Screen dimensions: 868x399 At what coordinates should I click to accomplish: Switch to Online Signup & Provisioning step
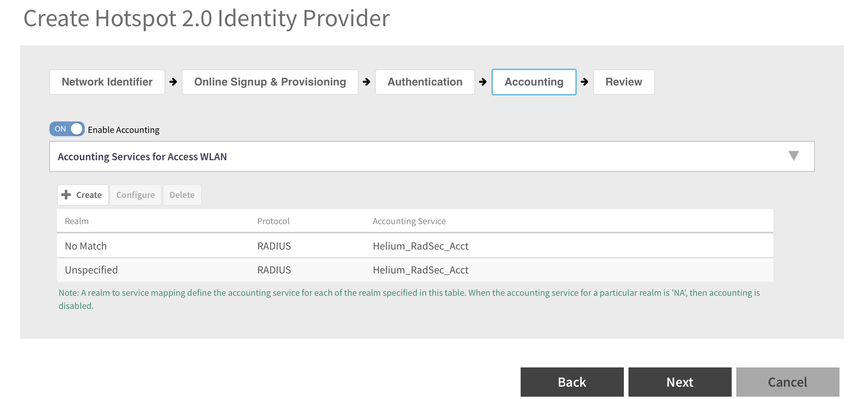(270, 82)
